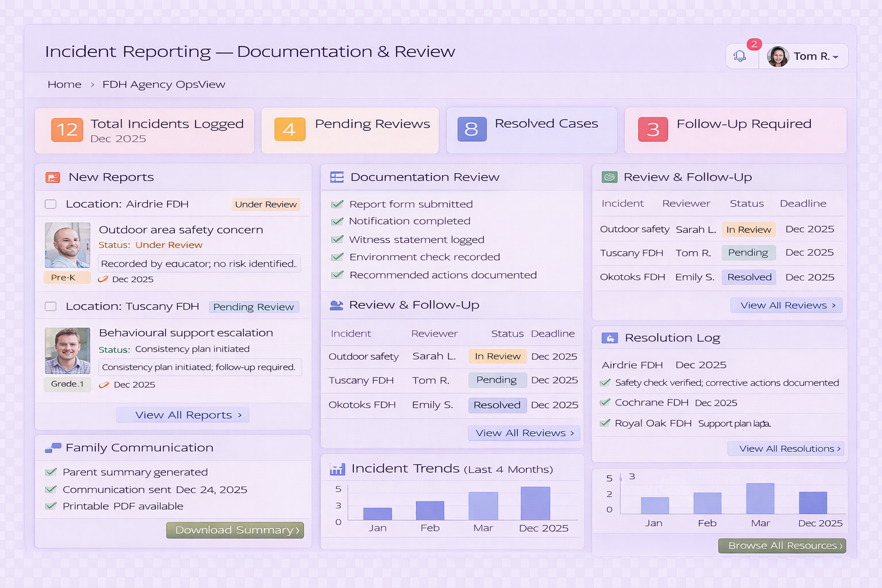Click the Review & Follow-Up people icon

pos(336,305)
